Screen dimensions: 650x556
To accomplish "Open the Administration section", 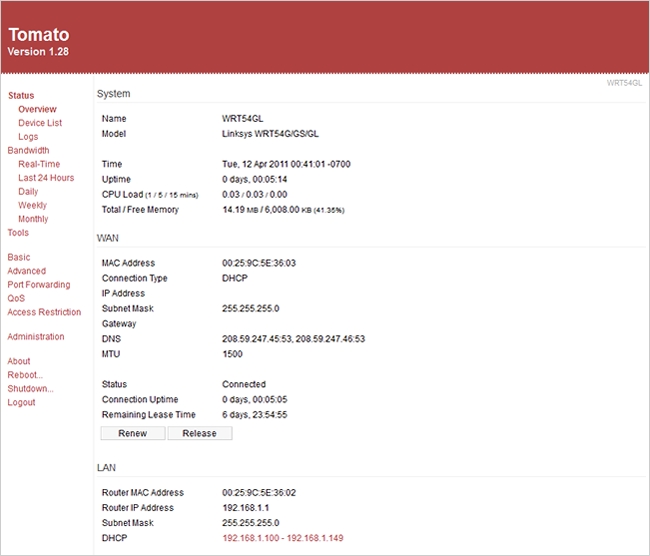I will 36,336.
